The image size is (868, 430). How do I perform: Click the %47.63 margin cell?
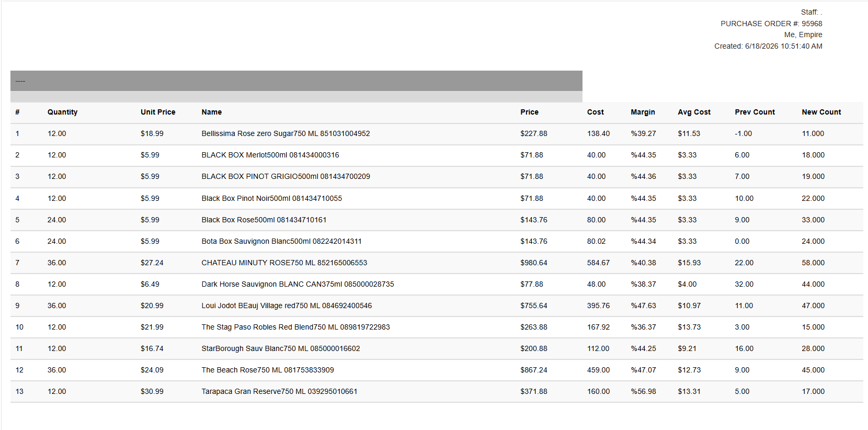[643, 305]
